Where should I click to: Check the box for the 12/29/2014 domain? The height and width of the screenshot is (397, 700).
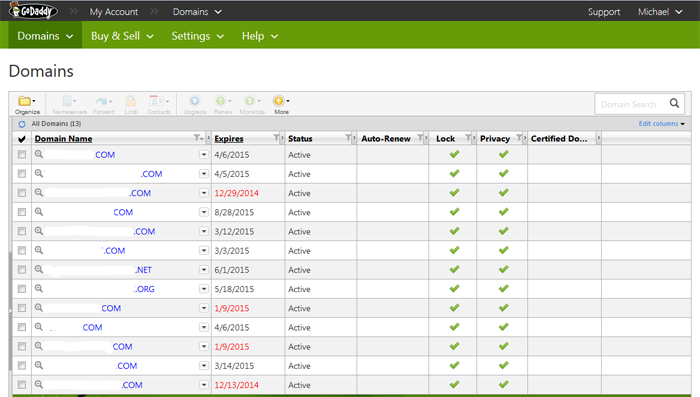pyautogui.click(x=21, y=193)
